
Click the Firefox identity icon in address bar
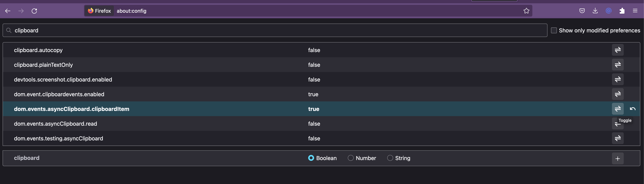pos(99,11)
